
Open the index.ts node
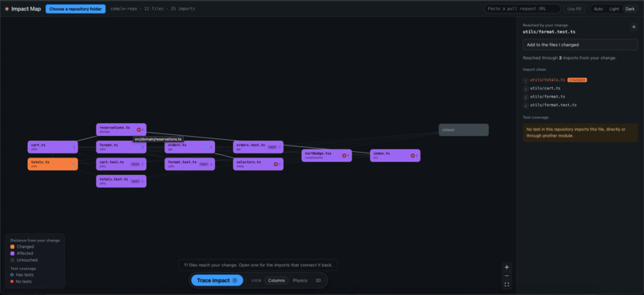pyautogui.click(x=395, y=155)
